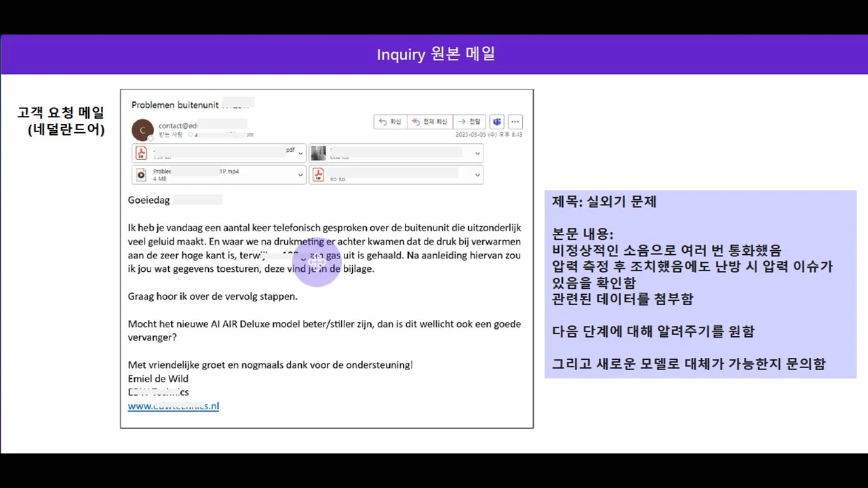Open the www.edwtechnics.nl hyperlink
The image size is (868, 488).
173,406
